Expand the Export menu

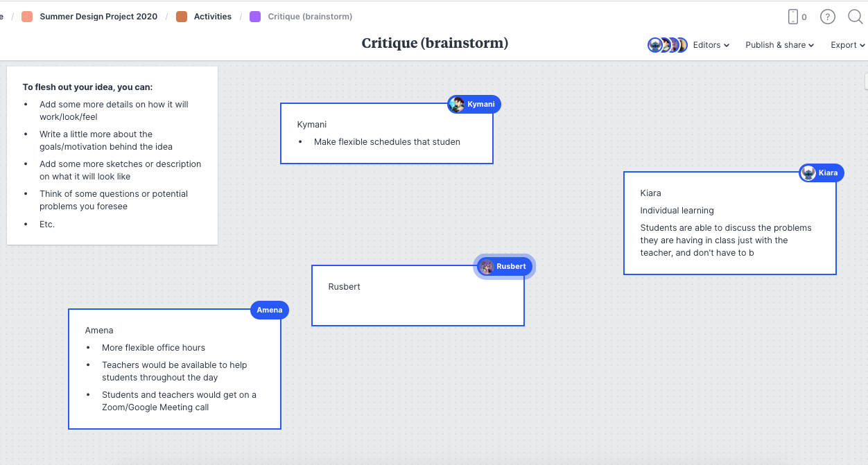847,45
